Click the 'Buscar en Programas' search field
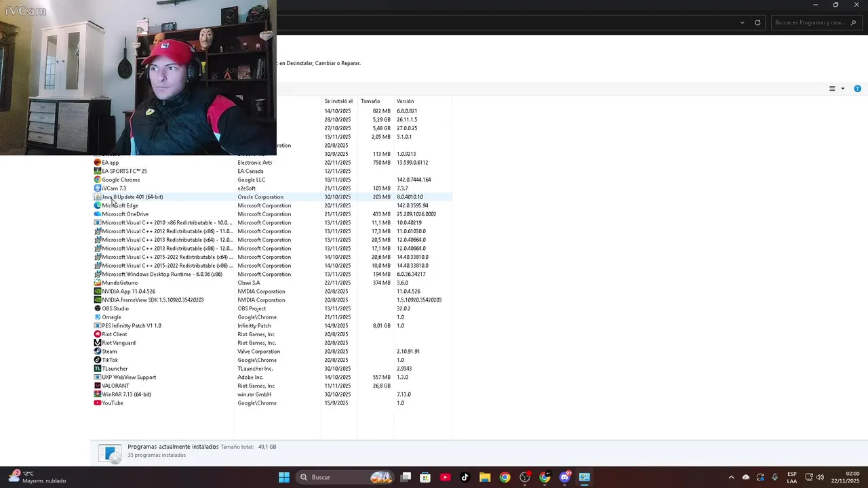This screenshot has width=868, height=488. coord(816,22)
